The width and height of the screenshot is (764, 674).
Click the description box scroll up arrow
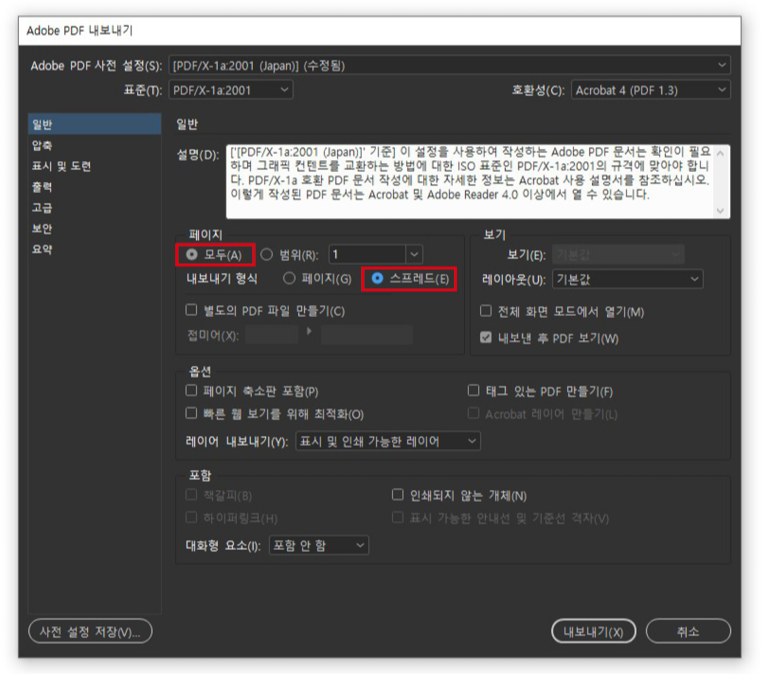(x=721, y=153)
